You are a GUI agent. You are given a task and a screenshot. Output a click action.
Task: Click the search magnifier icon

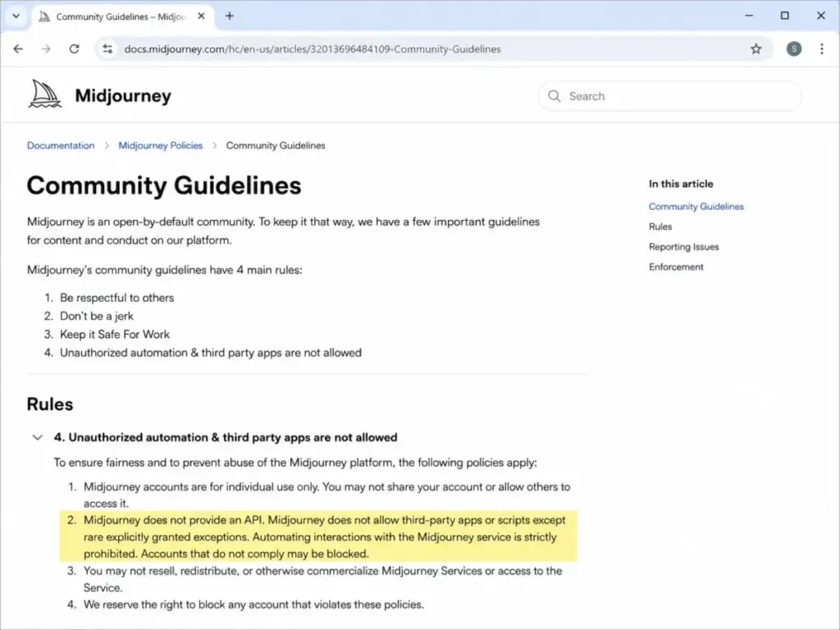pos(555,96)
